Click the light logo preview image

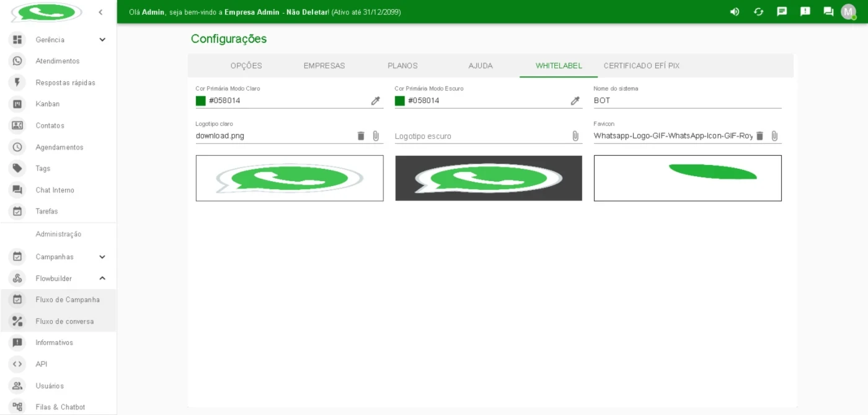pyautogui.click(x=290, y=178)
